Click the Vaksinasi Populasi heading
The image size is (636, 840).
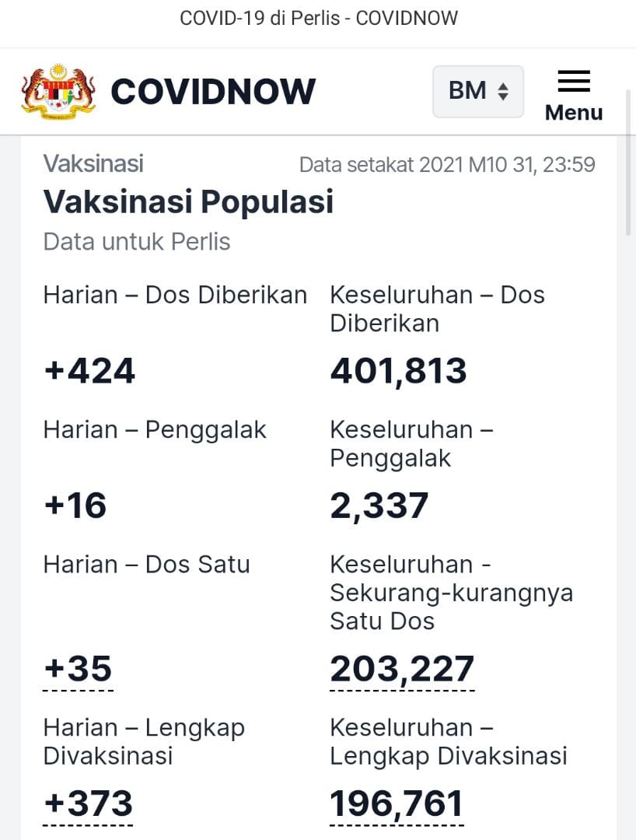tap(188, 201)
